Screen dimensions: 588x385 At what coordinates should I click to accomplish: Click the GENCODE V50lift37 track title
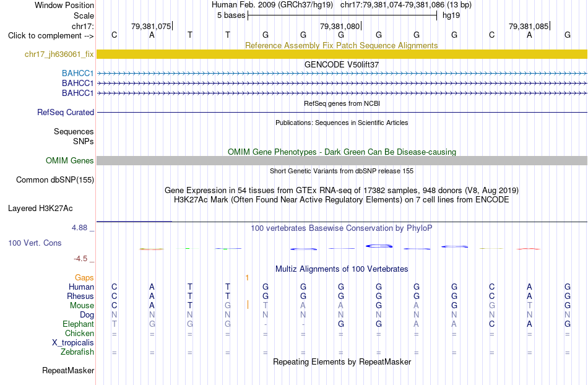[x=342, y=64]
